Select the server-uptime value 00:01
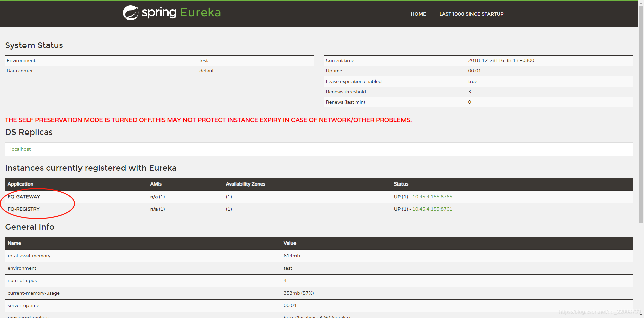Screen dimensions: 644x318 coord(290,305)
